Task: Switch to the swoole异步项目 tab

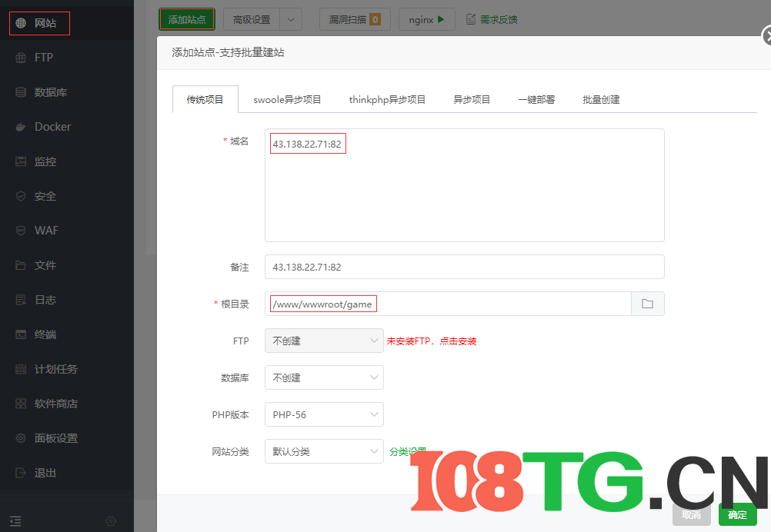Action: click(x=287, y=99)
